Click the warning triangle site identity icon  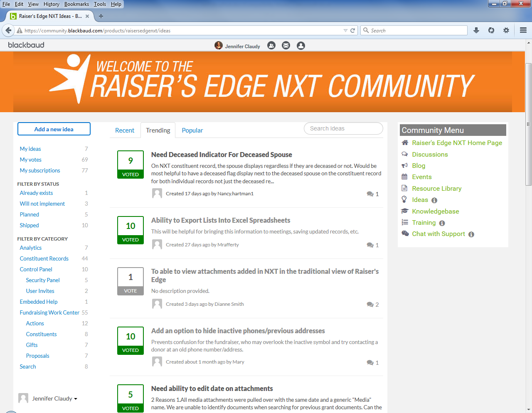pyautogui.click(x=20, y=30)
